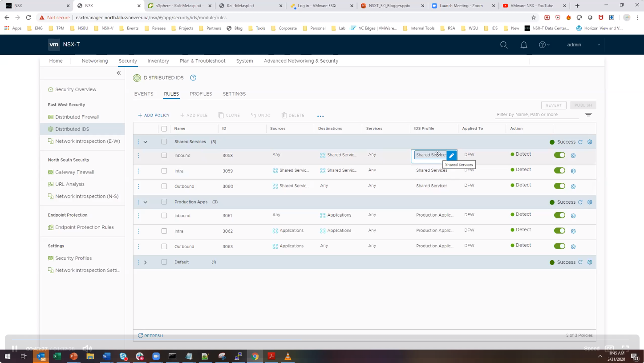Expand the Default policy section
Screen dimensions: 644x363
coord(146,262)
